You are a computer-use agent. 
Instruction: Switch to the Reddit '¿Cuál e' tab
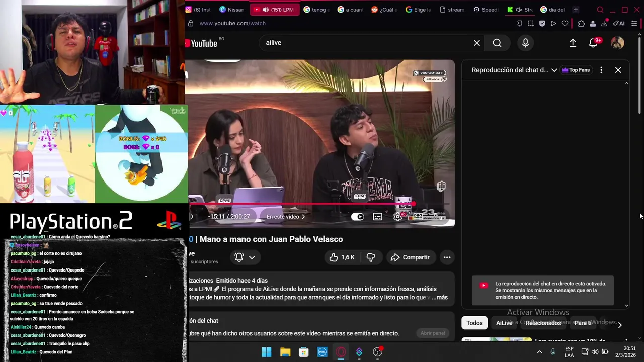(384, 10)
